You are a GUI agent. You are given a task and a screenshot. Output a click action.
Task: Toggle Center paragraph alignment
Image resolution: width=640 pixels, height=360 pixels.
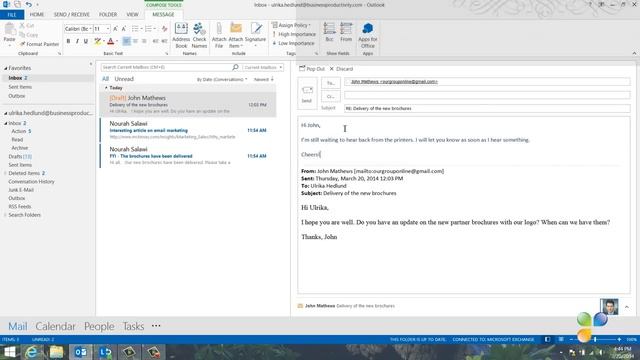coord(135,41)
